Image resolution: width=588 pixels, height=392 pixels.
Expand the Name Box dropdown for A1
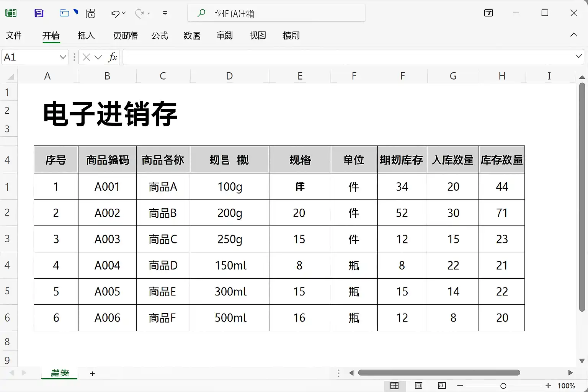63,57
